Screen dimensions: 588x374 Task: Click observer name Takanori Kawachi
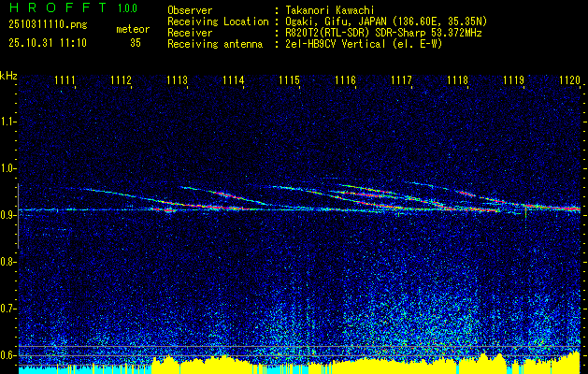click(330, 10)
